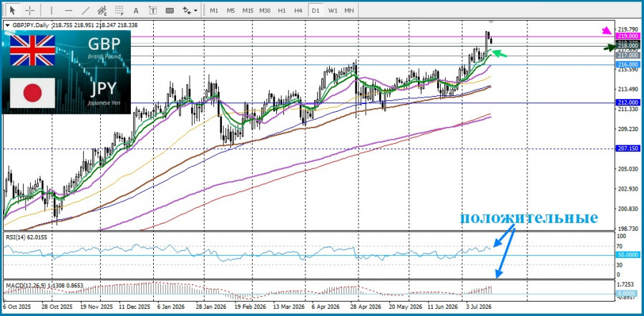Click the 20 May 2026 date label
Screen dimensions: 644x316
(x=405, y=307)
